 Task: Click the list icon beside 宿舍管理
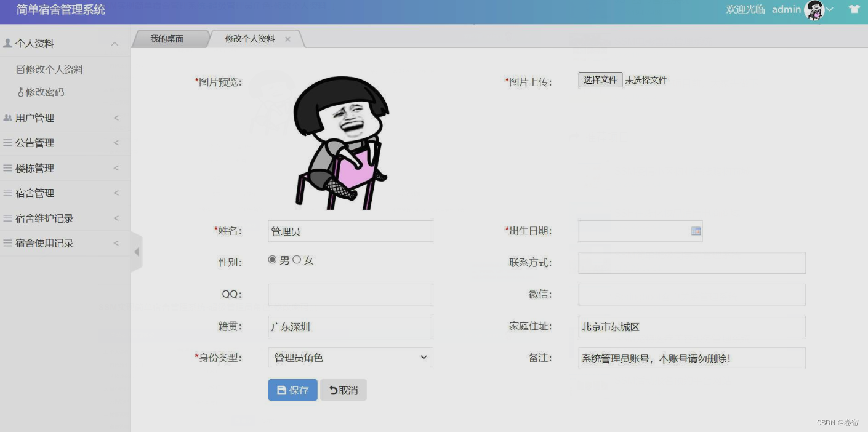pos(8,193)
